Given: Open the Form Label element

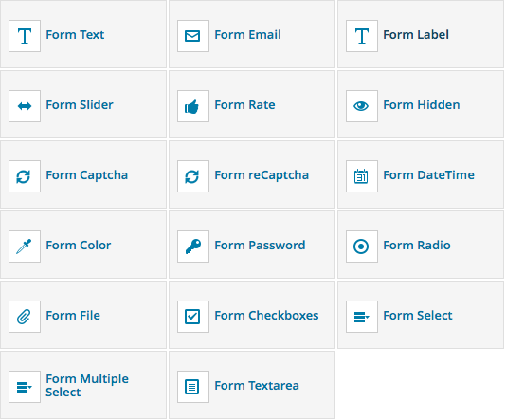Looking at the screenshot, I should coord(421,34).
